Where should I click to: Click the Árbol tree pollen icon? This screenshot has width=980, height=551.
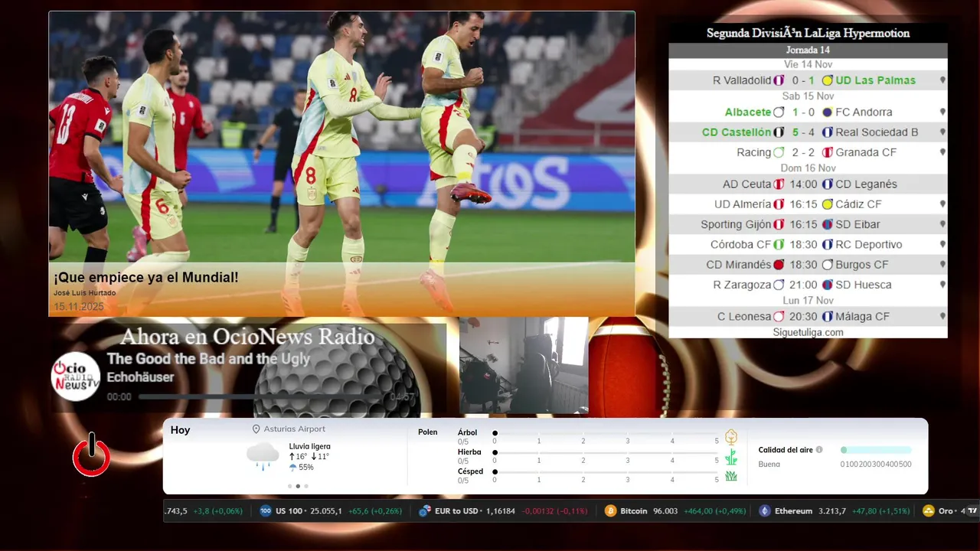pos(731,437)
